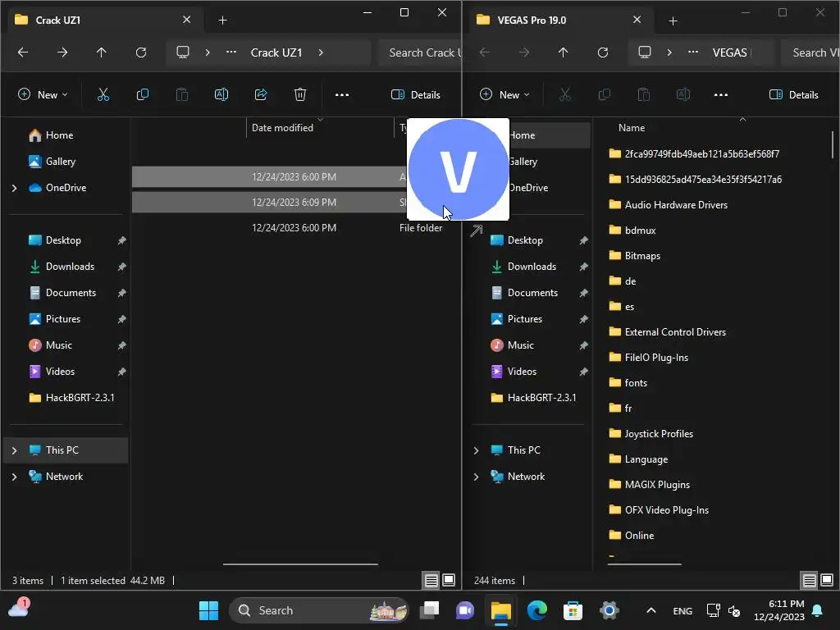The image size is (840, 630).
Task: Open Microsoft Store from taskbar
Action: pos(573,610)
